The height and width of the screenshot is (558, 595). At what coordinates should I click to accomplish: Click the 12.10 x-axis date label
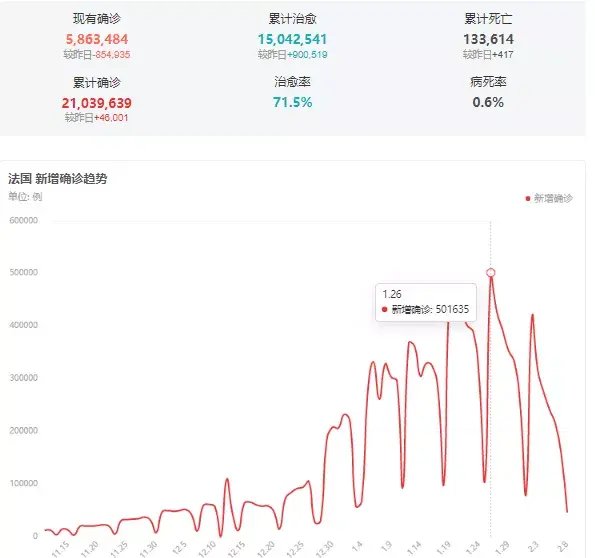pyautogui.click(x=207, y=549)
